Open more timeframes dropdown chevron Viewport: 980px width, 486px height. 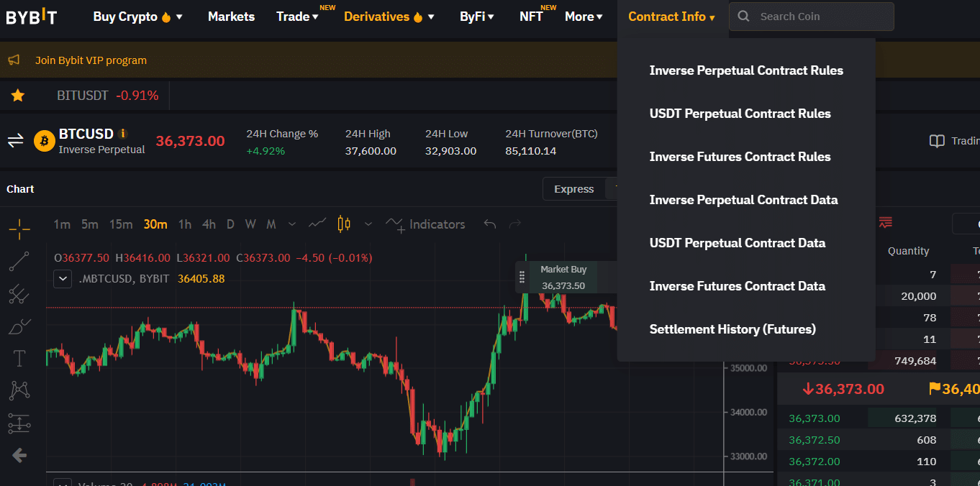pyautogui.click(x=292, y=224)
